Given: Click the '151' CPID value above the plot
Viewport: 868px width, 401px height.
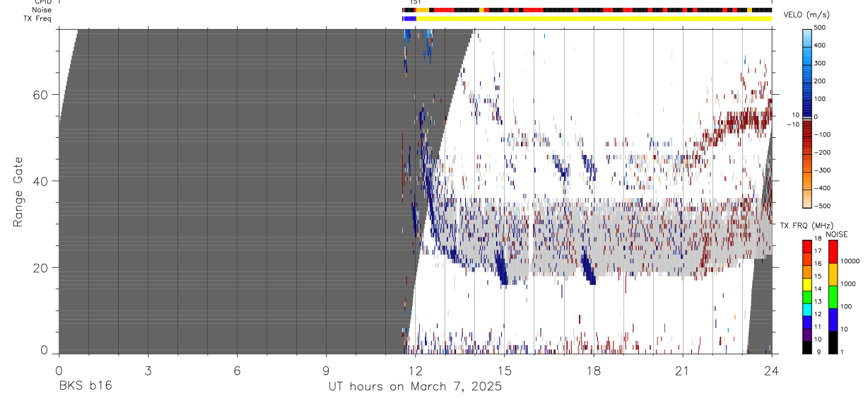Looking at the screenshot, I should pos(416,2).
